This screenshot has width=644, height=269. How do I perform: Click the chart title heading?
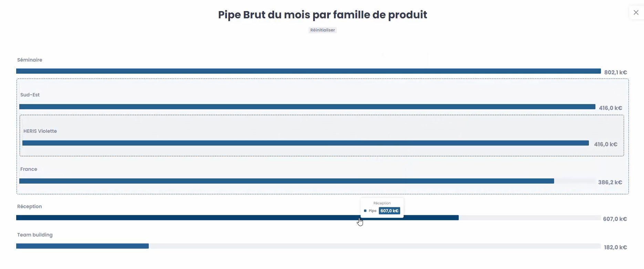pyautogui.click(x=322, y=15)
